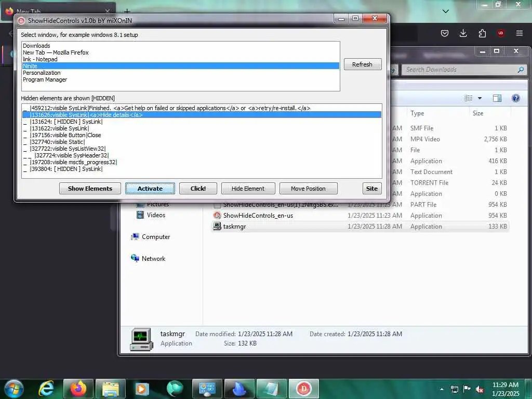Click green orb taskbar icon
Screen dimensions: 532x399
175,389
